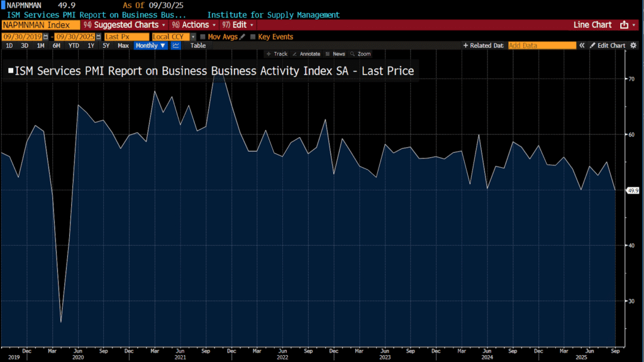Select the line chart view icon
The width and height of the screenshot is (644, 362).
(x=176, y=46)
